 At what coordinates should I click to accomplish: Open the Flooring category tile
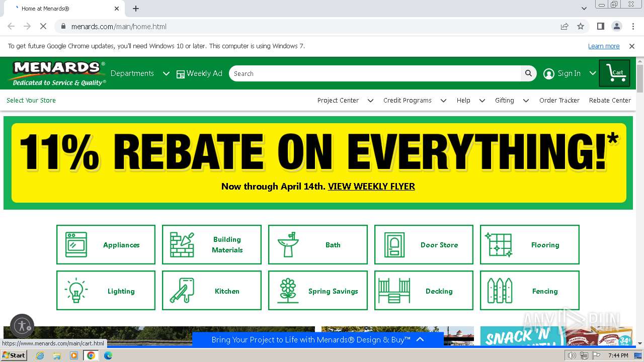point(530,245)
